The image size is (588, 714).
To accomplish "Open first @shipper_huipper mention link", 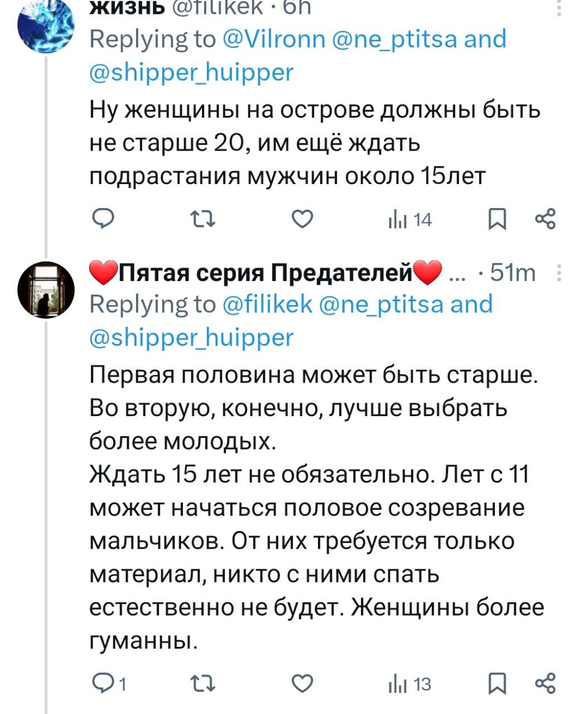I will (x=191, y=72).
